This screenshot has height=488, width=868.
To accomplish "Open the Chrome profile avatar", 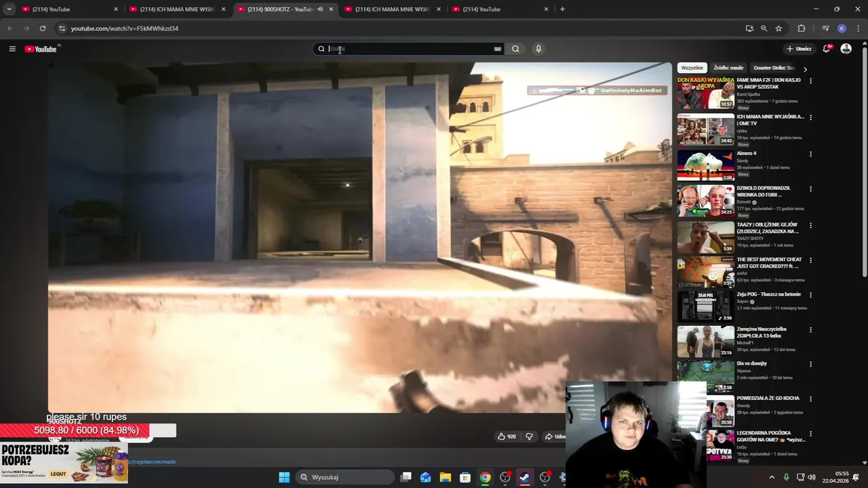I will [842, 28].
